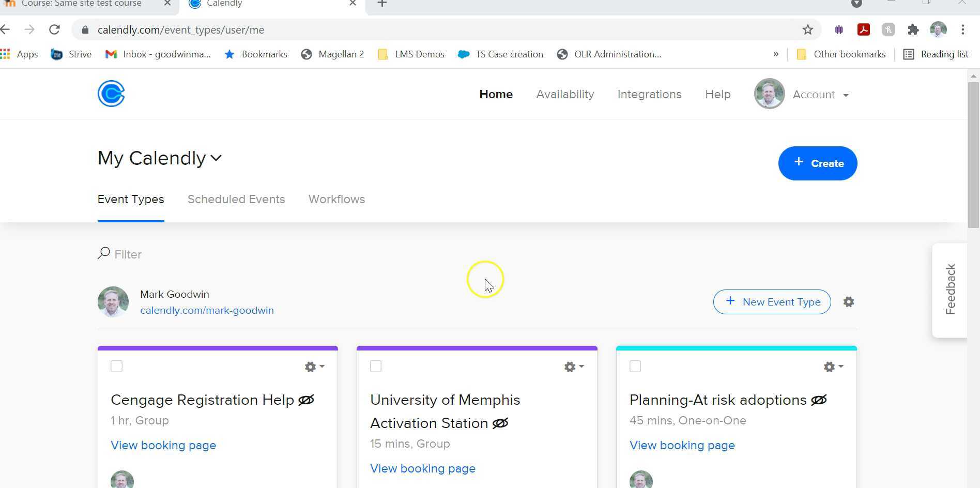
Task: Click the tab search down-arrow icon
Action: click(856, 3)
